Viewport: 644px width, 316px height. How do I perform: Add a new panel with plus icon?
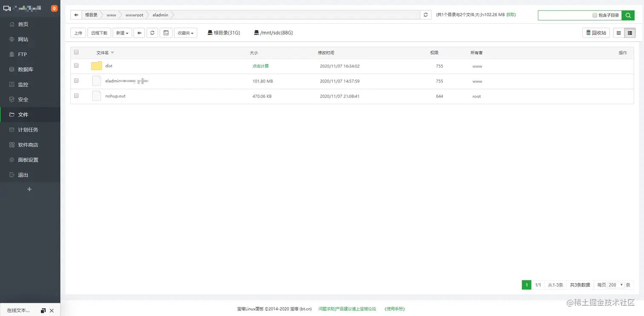coord(29,189)
